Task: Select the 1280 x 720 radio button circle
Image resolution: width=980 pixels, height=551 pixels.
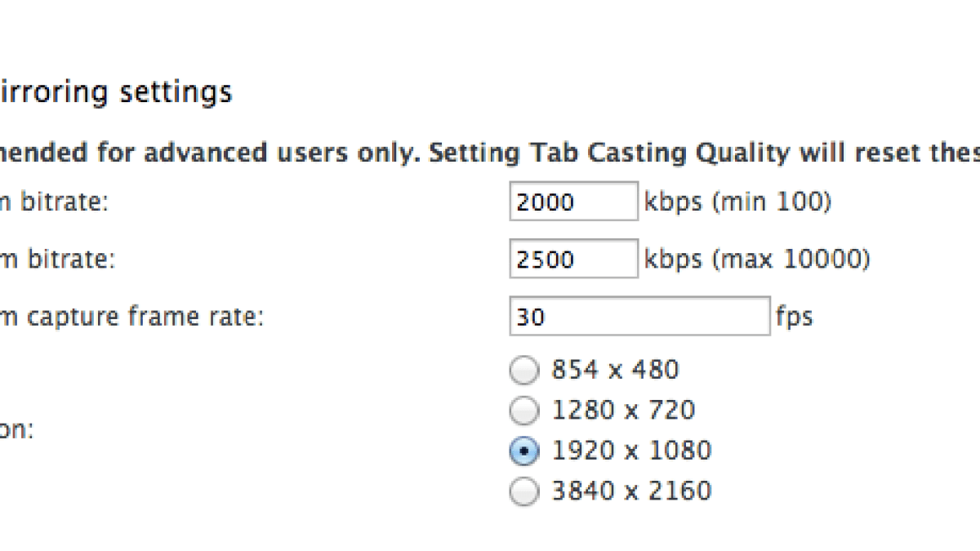Action: pyautogui.click(x=524, y=411)
